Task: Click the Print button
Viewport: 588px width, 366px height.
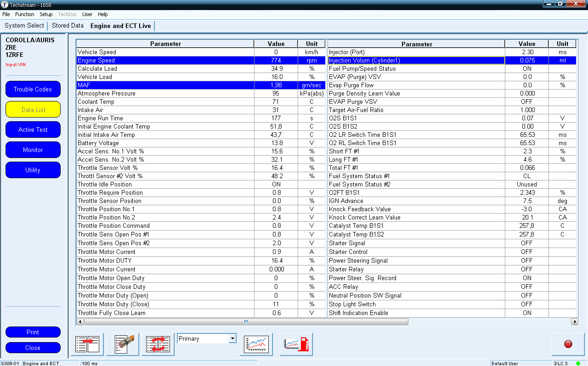Action: (x=33, y=332)
